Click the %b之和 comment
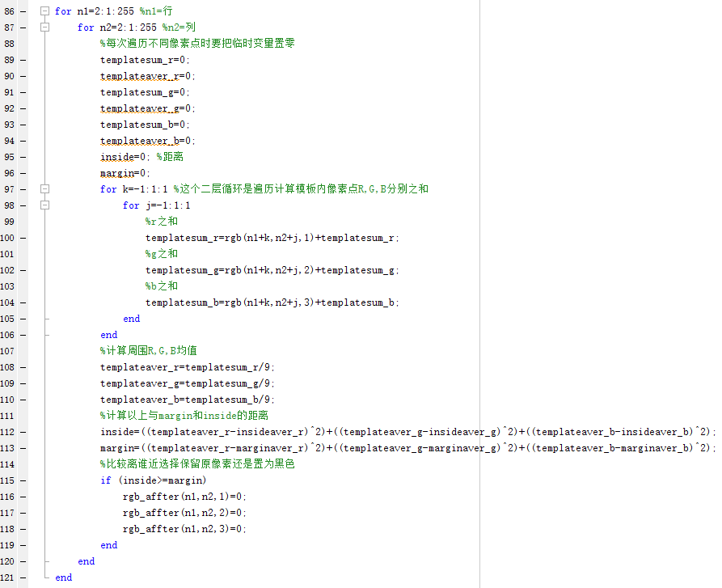This screenshot has height=588, width=722. click(x=162, y=286)
